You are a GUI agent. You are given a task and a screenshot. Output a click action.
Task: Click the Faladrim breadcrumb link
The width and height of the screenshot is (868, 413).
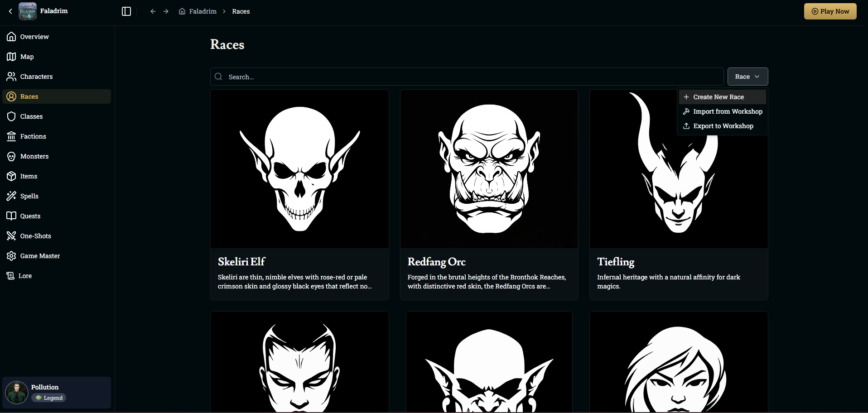[x=203, y=11]
